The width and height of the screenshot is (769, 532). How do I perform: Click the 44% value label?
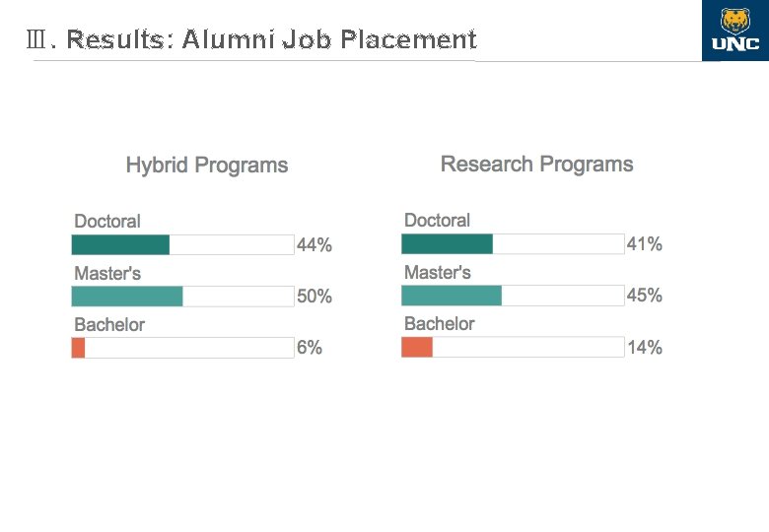(x=315, y=245)
